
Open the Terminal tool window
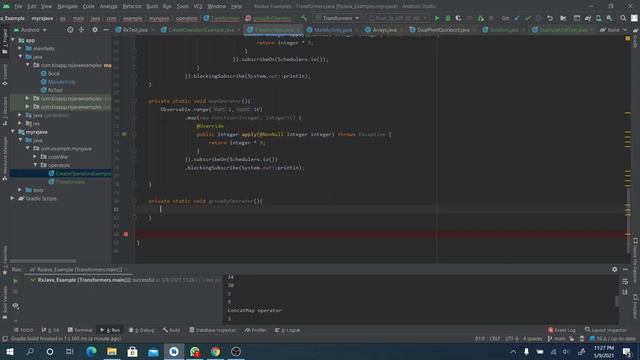pyautogui.click(x=80, y=330)
